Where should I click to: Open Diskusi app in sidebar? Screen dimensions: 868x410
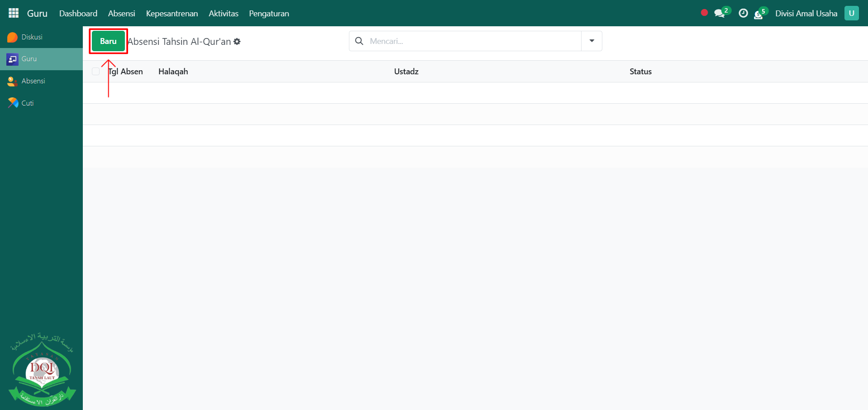[32, 37]
